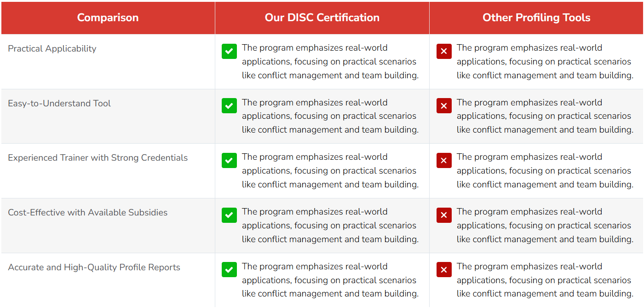Click red X icon in Practical Applicability row
644x308 pixels.
click(444, 51)
